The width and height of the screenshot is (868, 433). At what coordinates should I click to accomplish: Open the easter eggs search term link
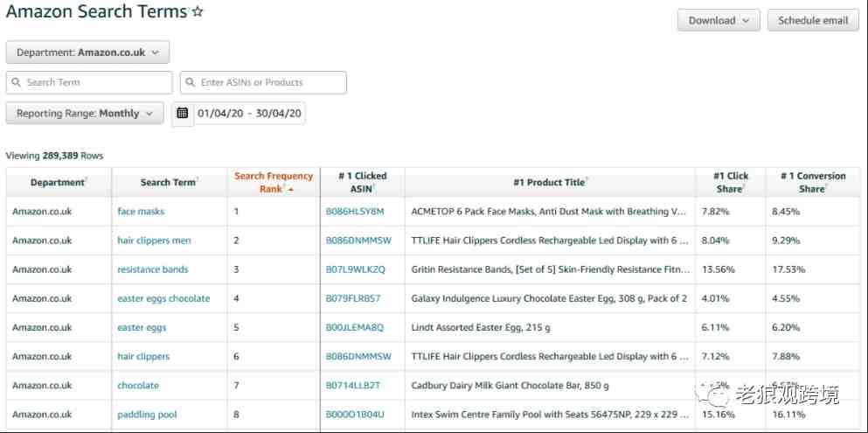pos(142,327)
